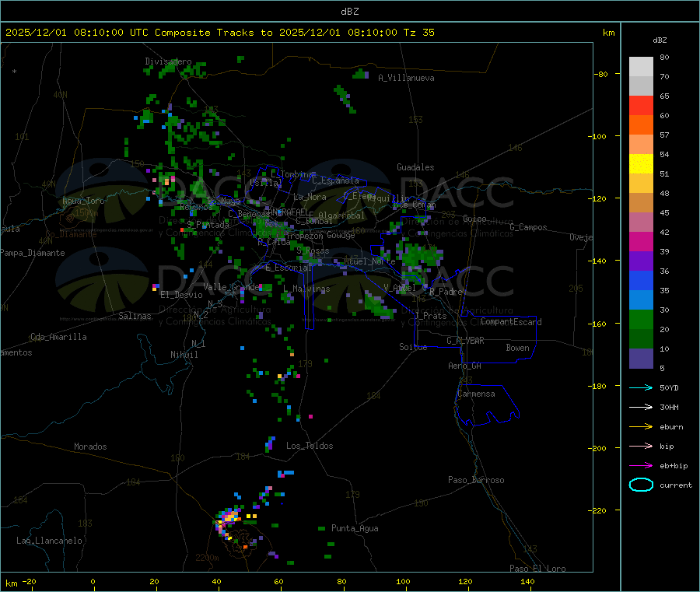Click the 'Guico' place label
This screenshot has width=700, height=592.
coord(474,219)
